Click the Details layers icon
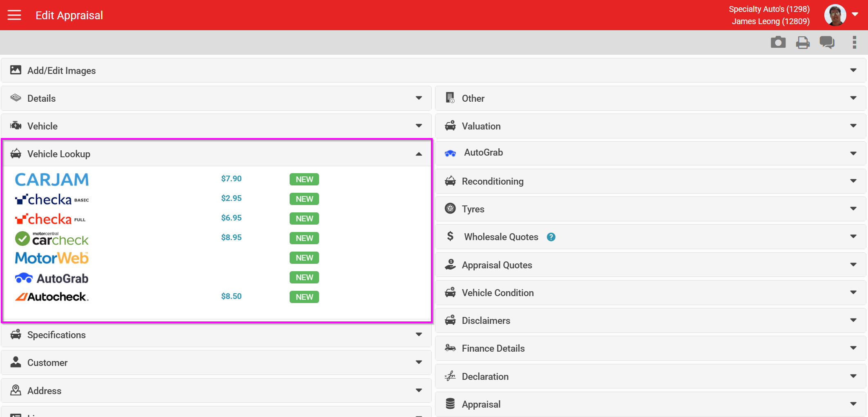868x417 pixels. (x=16, y=98)
